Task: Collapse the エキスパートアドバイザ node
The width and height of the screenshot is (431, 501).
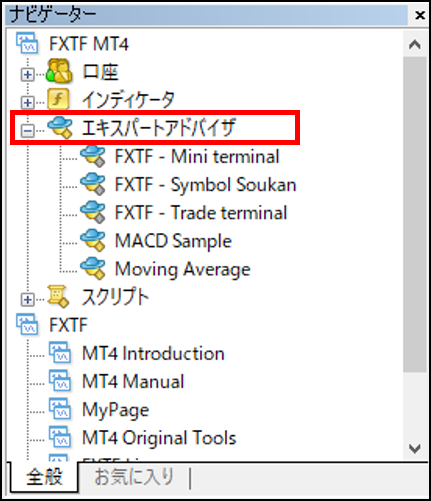Action: pyautogui.click(x=27, y=131)
